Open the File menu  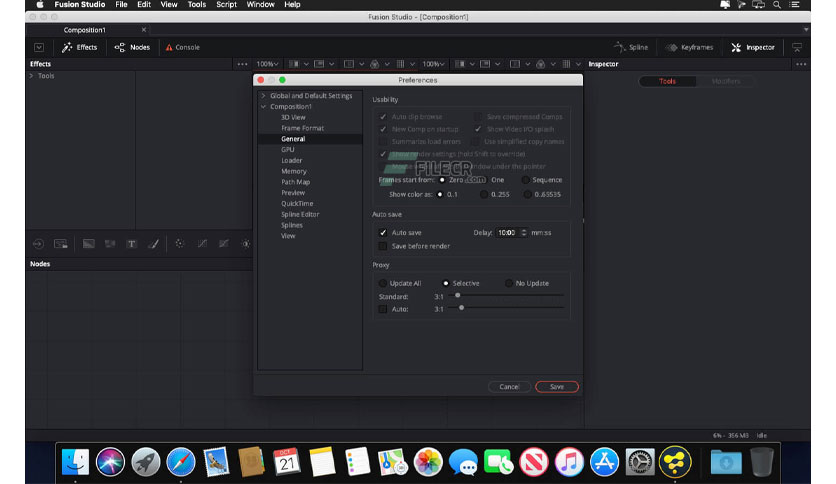point(122,5)
